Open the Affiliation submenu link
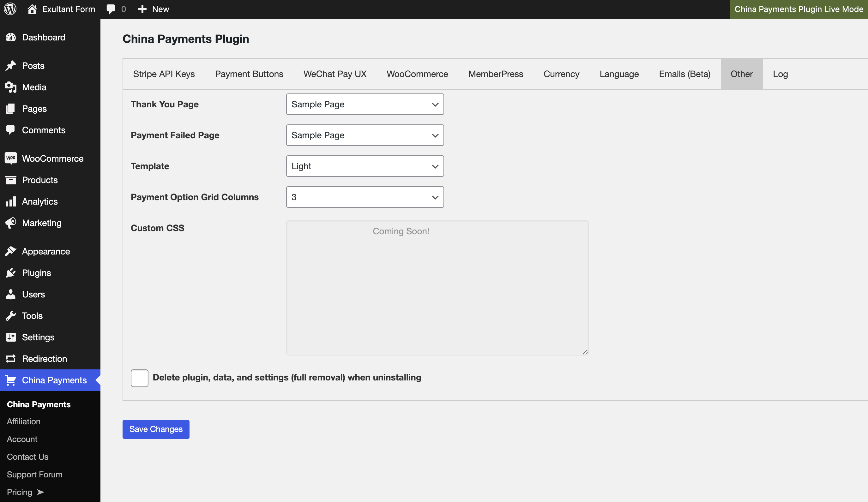 pos(23,421)
